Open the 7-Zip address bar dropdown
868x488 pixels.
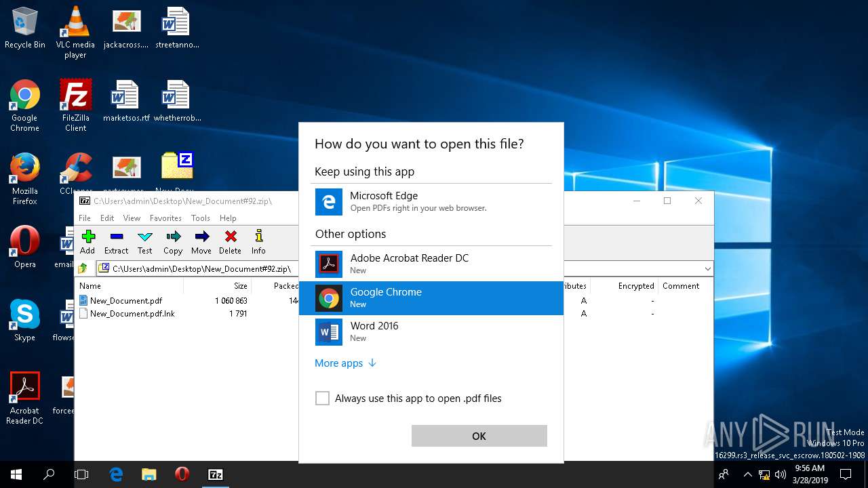pos(707,268)
